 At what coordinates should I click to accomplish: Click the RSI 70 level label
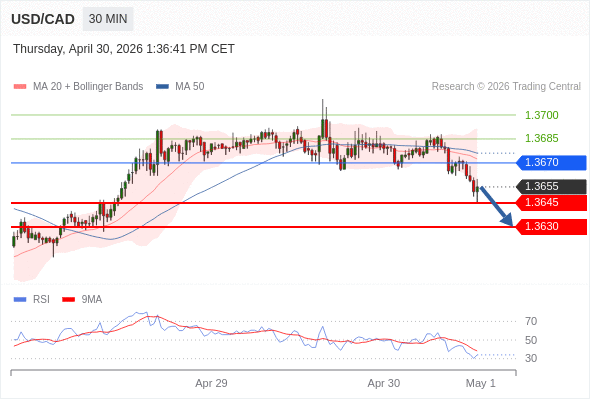click(x=531, y=321)
